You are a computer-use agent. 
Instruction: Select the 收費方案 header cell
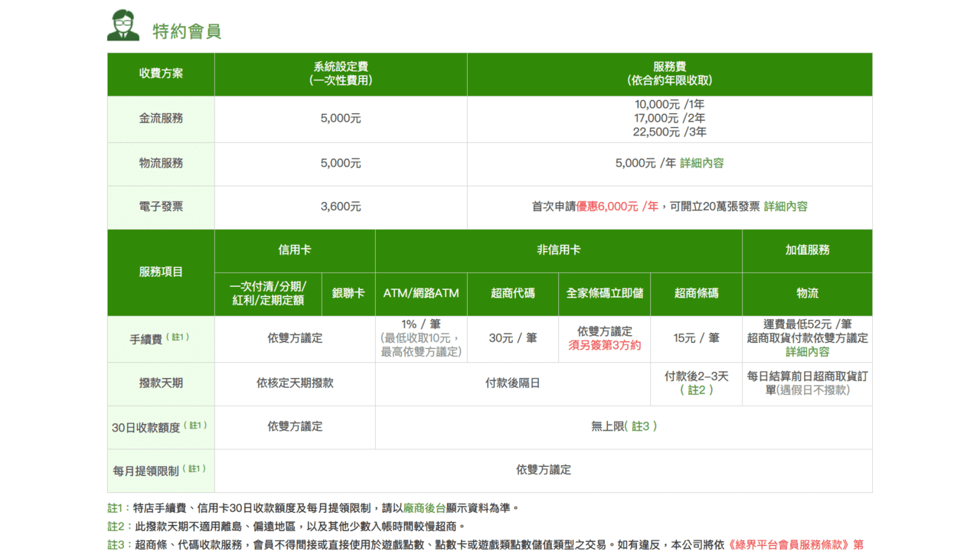point(160,74)
